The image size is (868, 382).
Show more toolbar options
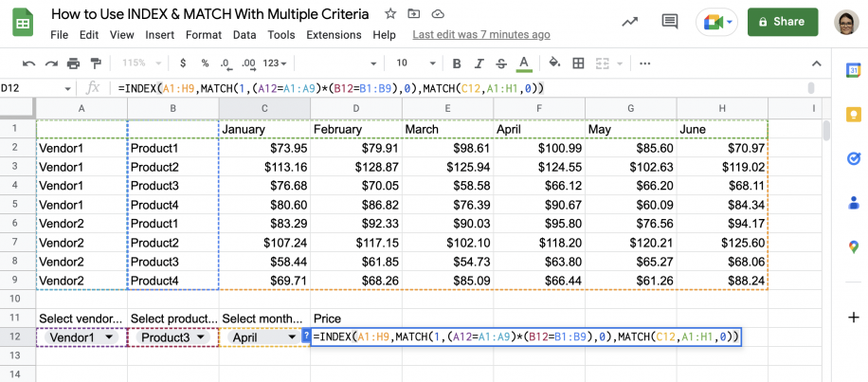point(644,64)
